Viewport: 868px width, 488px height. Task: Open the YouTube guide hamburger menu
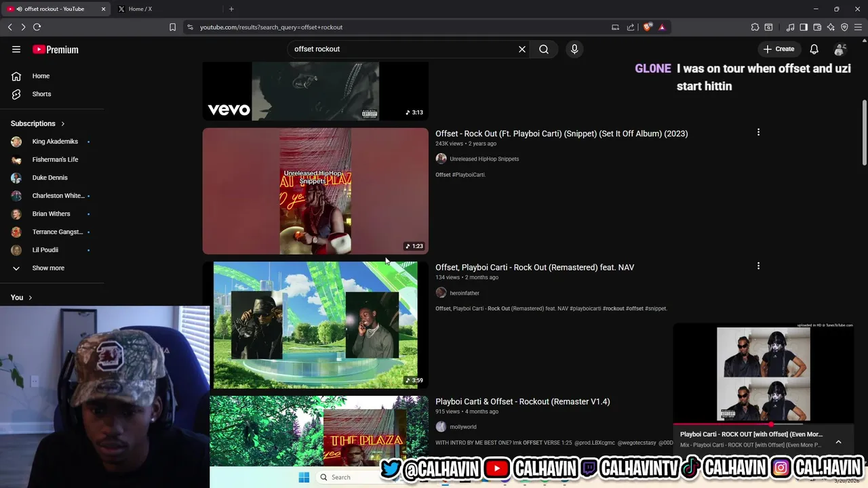point(16,49)
